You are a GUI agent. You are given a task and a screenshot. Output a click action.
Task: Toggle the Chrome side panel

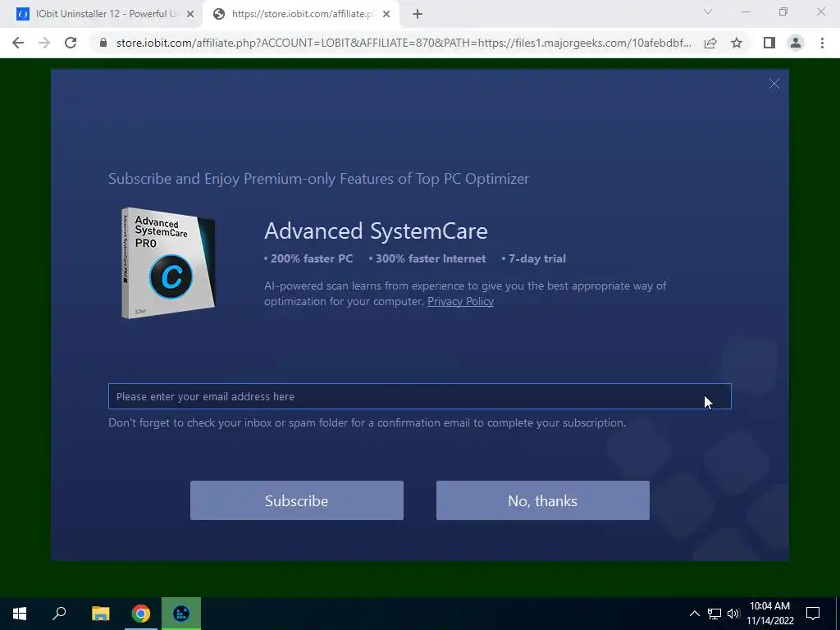(x=769, y=43)
